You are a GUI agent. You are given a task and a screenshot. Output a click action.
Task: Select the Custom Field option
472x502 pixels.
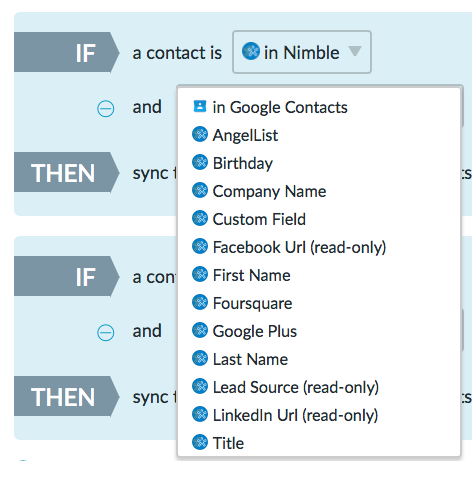coord(259,219)
